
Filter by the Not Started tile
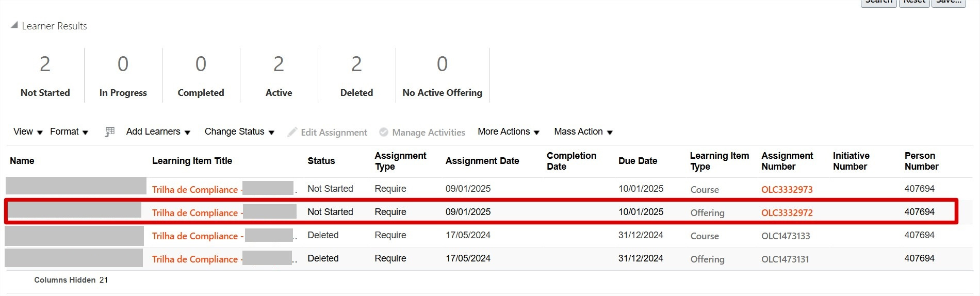pos(45,75)
